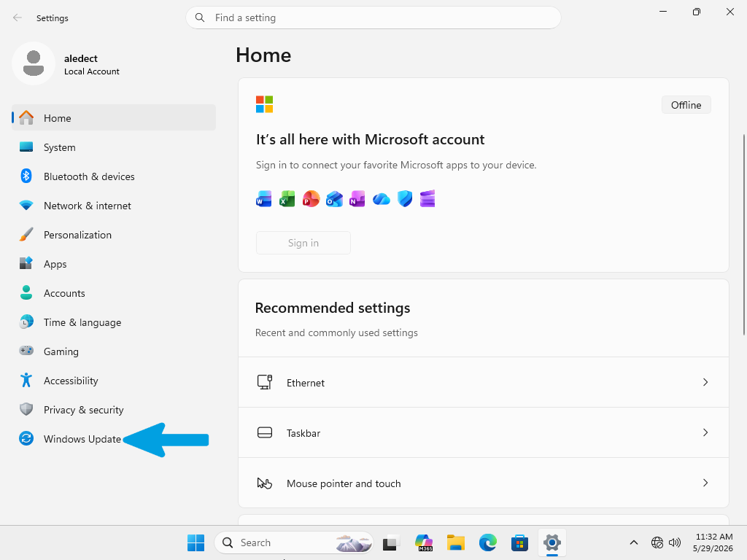
Task: Click the Sign in button
Action: 303,243
